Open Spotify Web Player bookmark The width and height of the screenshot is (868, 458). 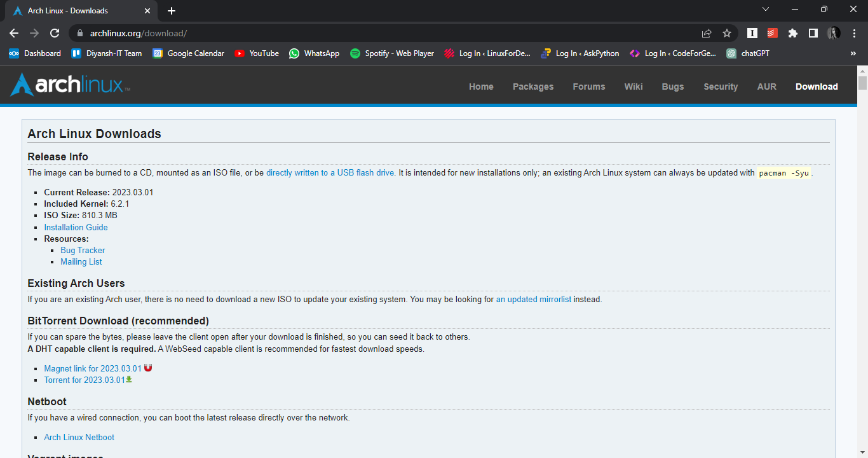(x=392, y=53)
